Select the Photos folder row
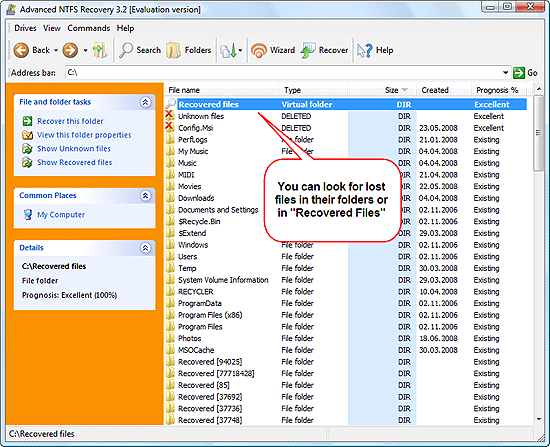The width and height of the screenshot is (550, 447). click(x=346, y=338)
